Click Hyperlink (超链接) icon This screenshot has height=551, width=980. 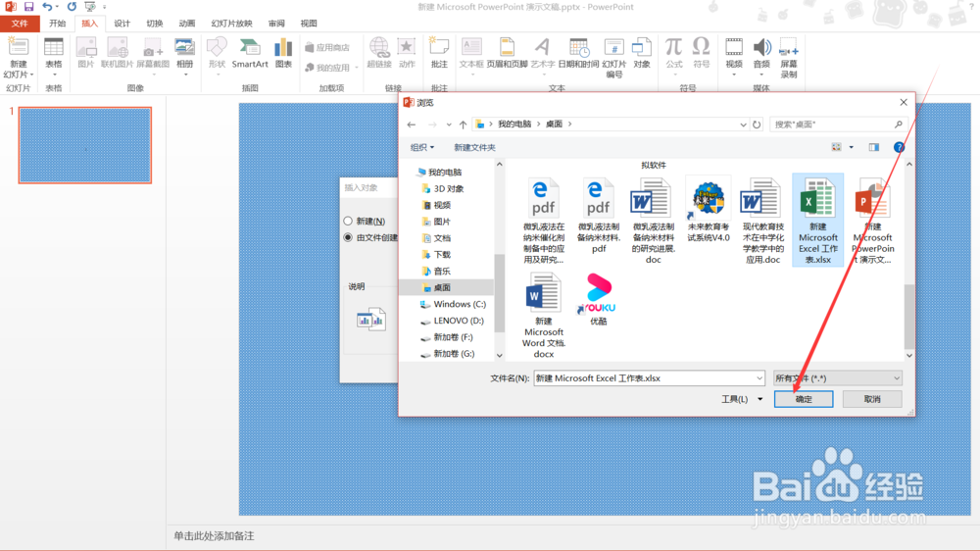378,53
